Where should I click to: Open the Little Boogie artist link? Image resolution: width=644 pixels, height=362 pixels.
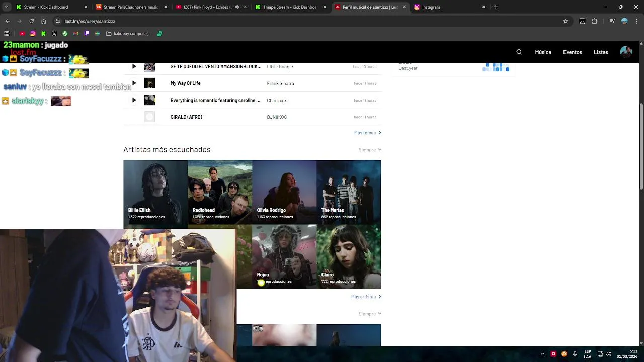280,66
